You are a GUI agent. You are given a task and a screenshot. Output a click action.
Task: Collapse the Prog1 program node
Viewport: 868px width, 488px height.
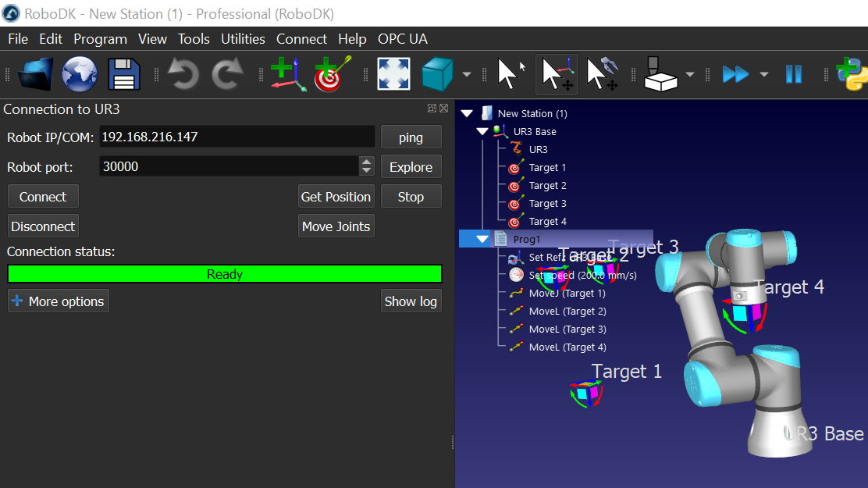pos(482,239)
